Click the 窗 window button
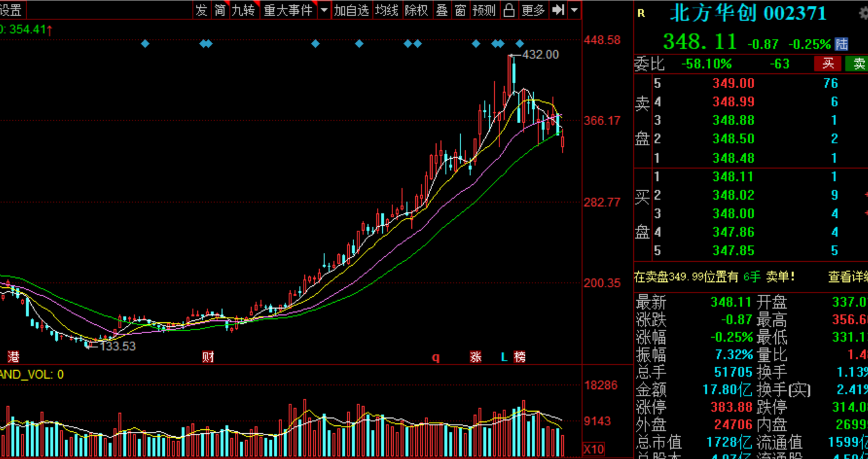Image resolution: width=868 pixels, height=459 pixels. click(x=461, y=10)
